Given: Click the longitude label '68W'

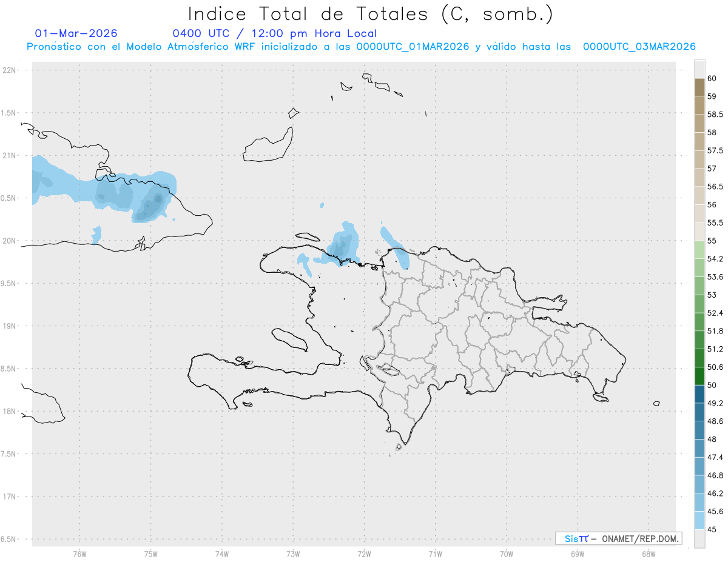Looking at the screenshot, I should [649, 554].
